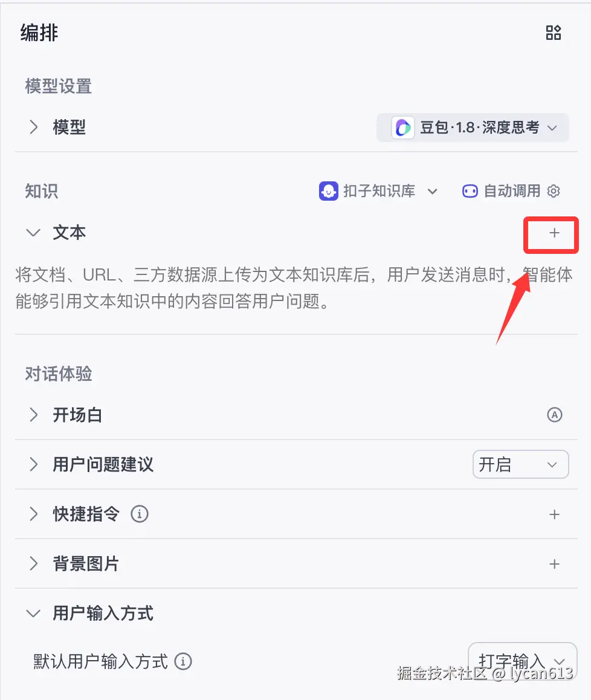The height and width of the screenshot is (700, 591).
Task: Collapse the 用户输入方式 section
Action: pos(33,614)
